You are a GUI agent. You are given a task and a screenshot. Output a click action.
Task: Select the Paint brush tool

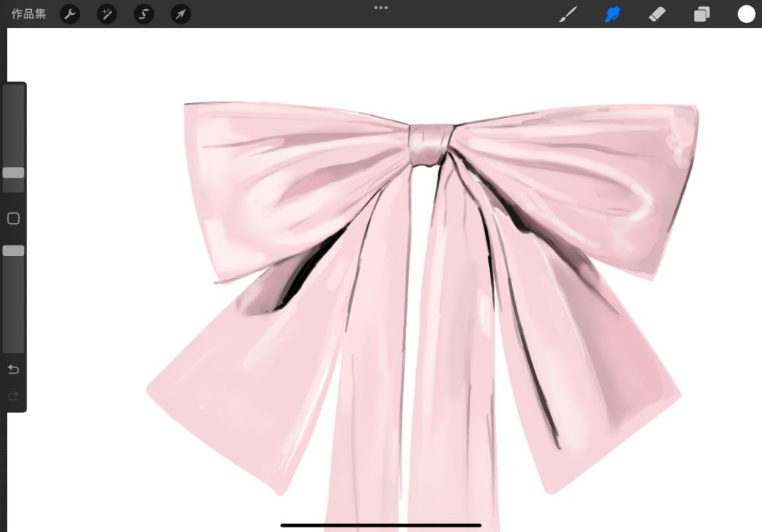point(568,14)
